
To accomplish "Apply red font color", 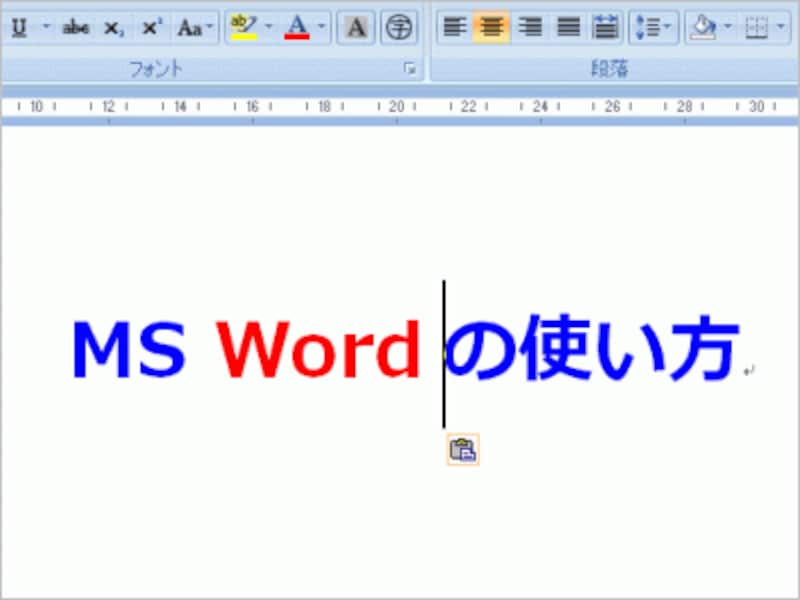I will click(x=297, y=27).
